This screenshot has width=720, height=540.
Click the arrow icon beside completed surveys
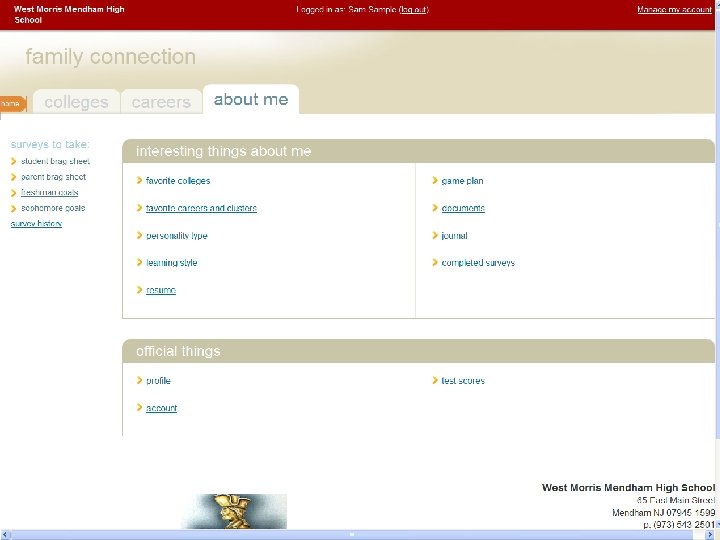coord(435,262)
